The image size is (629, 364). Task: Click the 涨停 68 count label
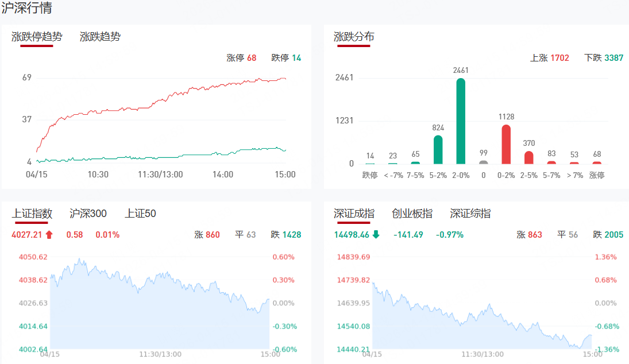pyautogui.click(x=241, y=57)
